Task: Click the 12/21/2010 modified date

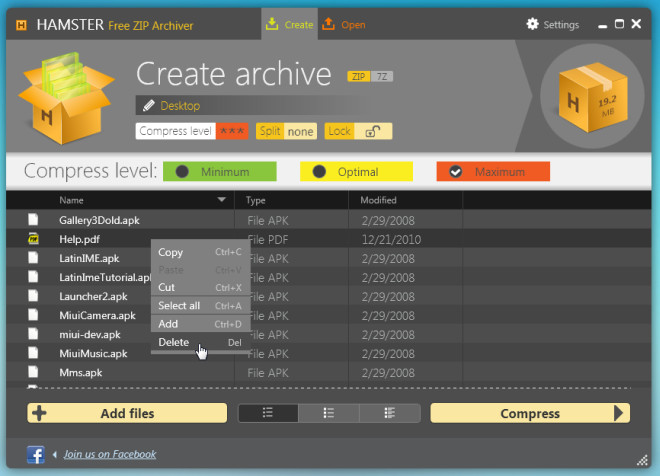Action: [391, 239]
